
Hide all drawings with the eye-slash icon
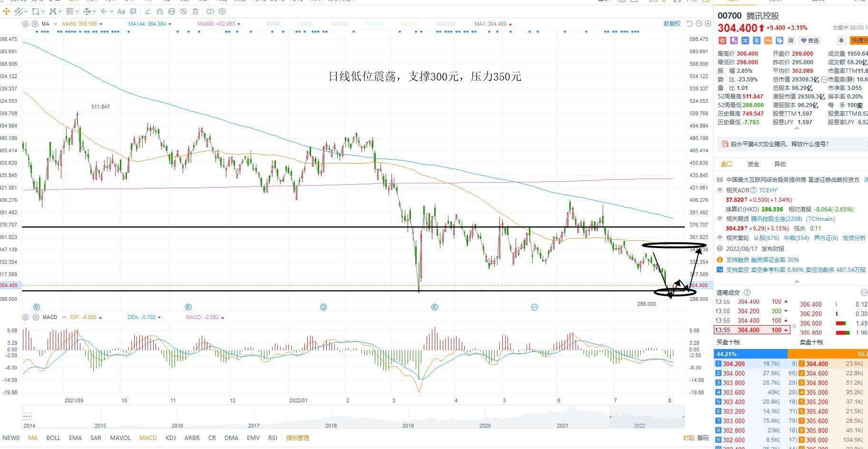184,11
